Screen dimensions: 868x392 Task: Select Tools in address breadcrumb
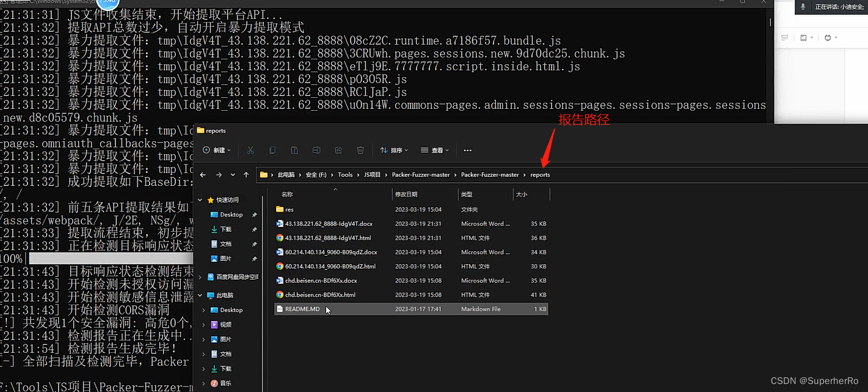point(345,175)
